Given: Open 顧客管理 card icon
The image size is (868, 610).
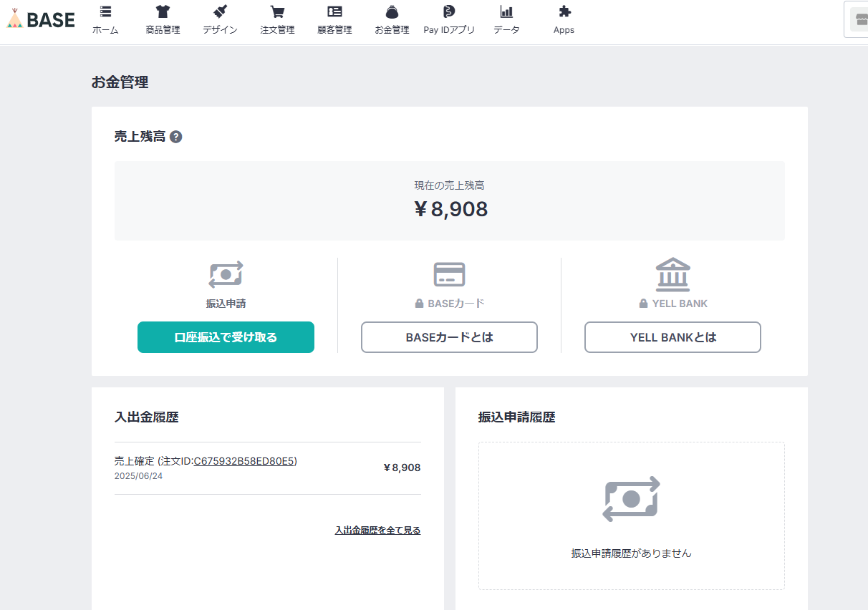Looking at the screenshot, I should [x=334, y=11].
